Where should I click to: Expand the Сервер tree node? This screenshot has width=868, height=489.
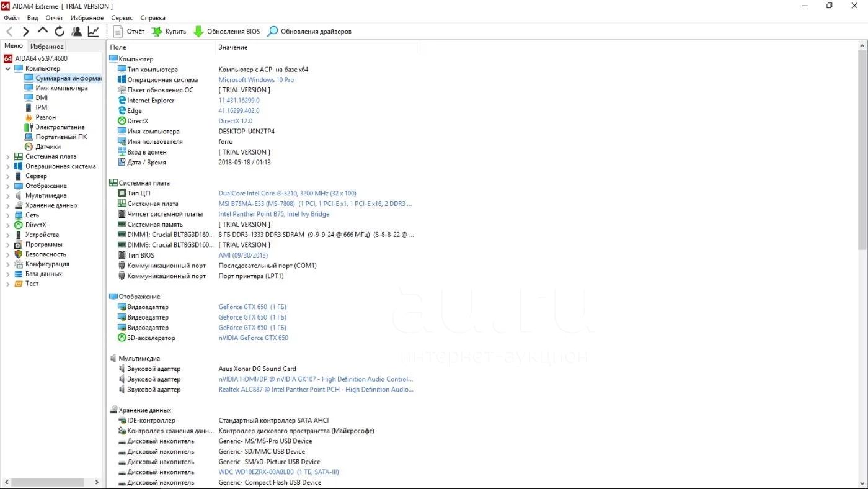pyautogui.click(x=8, y=176)
